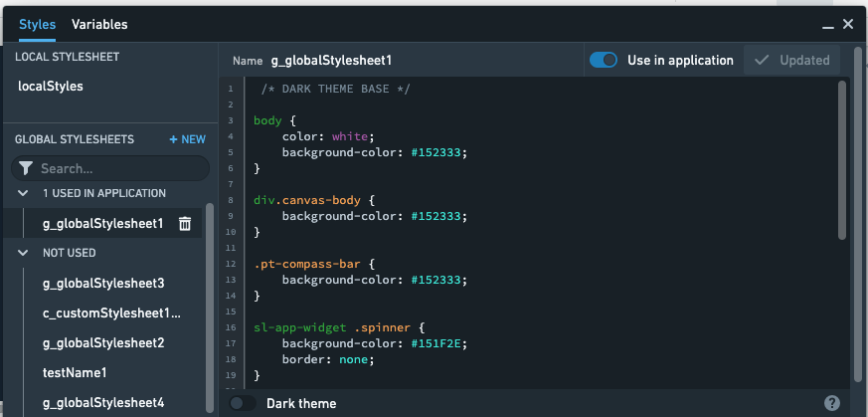Open the help question mark icon
The height and width of the screenshot is (417, 868).
pos(831,403)
